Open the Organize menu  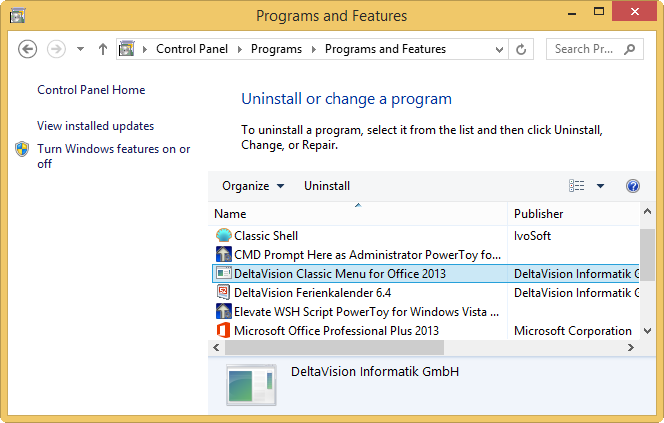click(253, 186)
